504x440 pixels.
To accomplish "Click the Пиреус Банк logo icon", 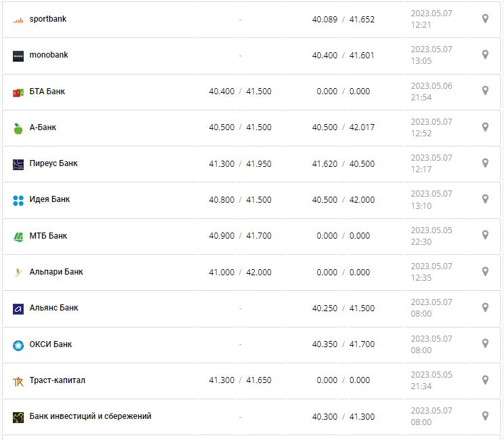I will pos(18,164).
